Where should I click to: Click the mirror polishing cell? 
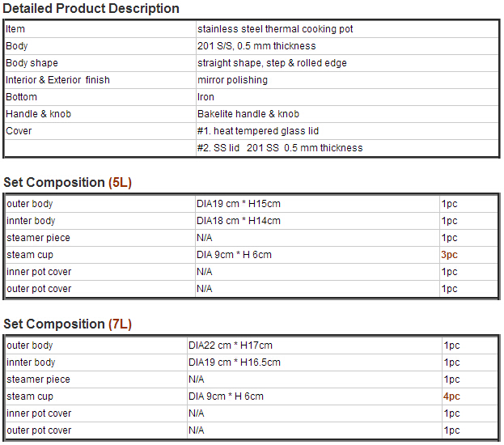point(347,80)
